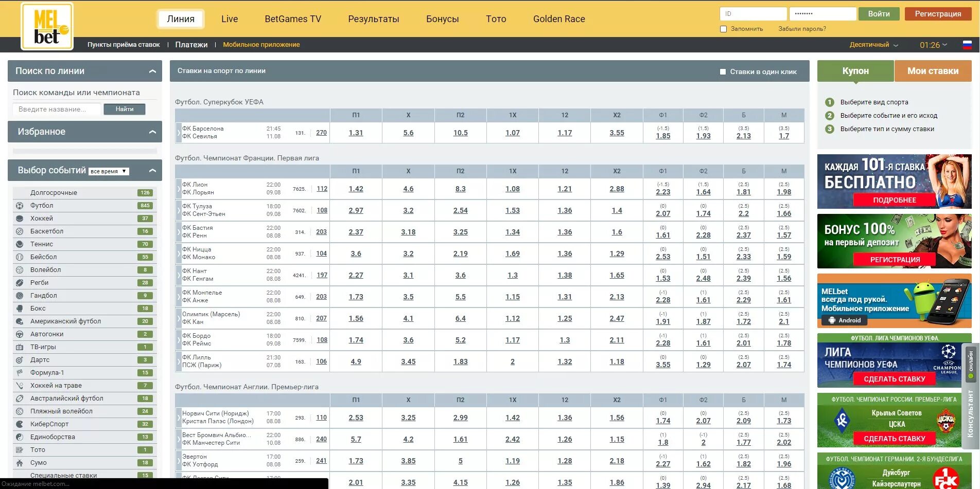Collapse the Выбор событий panel
Screen dimensions: 980x489
point(152,171)
